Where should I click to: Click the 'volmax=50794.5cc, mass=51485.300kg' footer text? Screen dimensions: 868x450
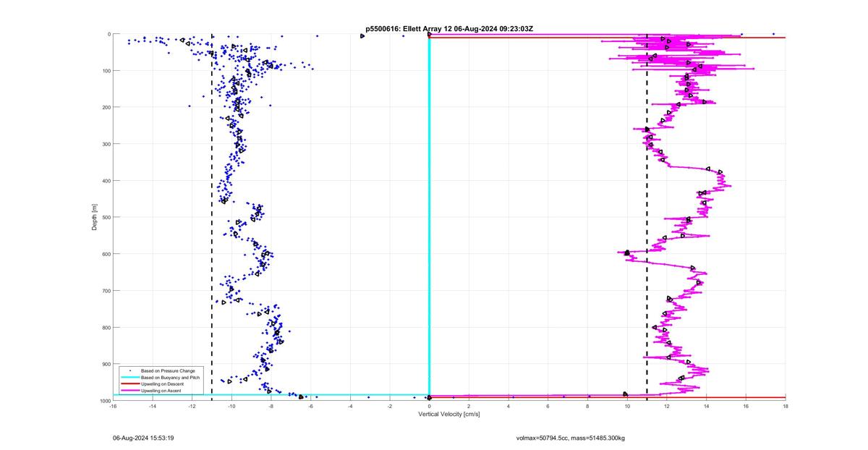571,438
